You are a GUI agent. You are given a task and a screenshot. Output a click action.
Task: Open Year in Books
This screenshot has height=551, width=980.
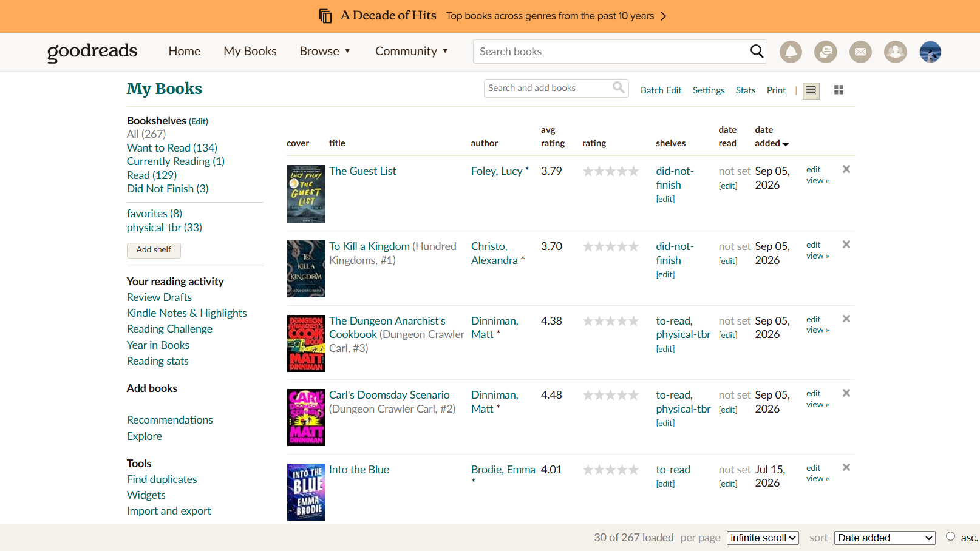tap(158, 345)
